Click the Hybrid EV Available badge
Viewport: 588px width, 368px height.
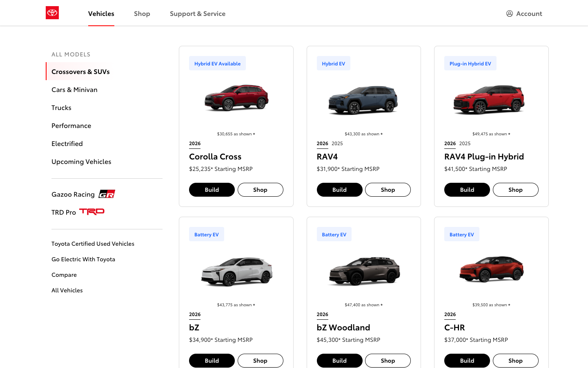[217, 63]
